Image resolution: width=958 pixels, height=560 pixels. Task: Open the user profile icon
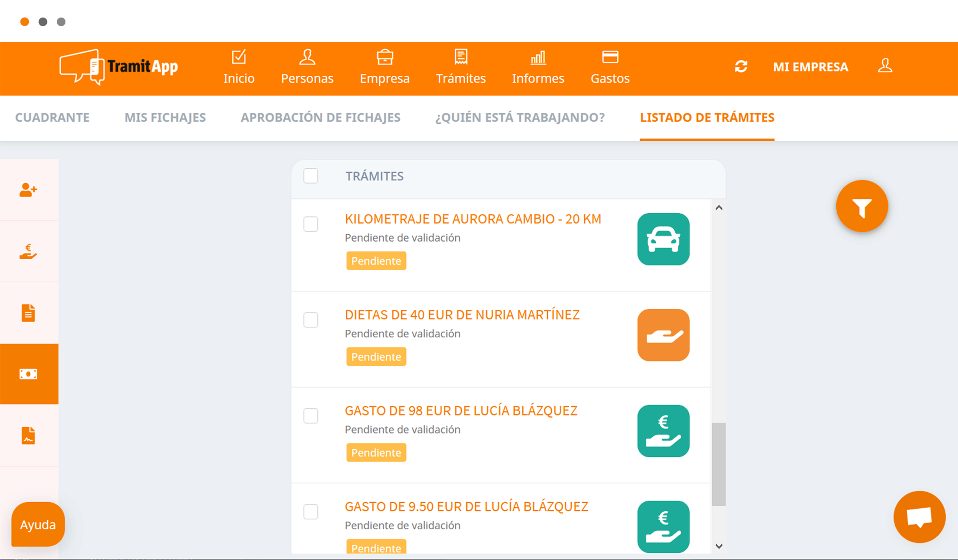pos(885,65)
